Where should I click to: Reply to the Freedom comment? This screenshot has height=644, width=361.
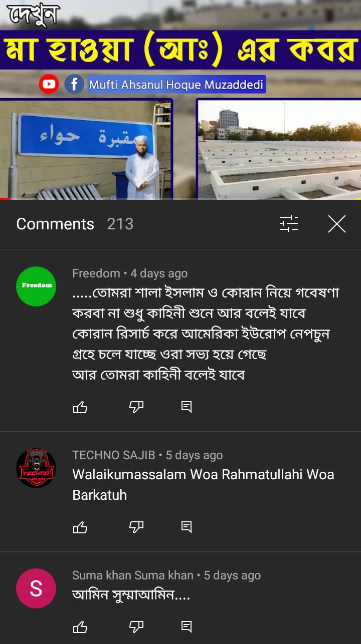click(x=187, y=407)
